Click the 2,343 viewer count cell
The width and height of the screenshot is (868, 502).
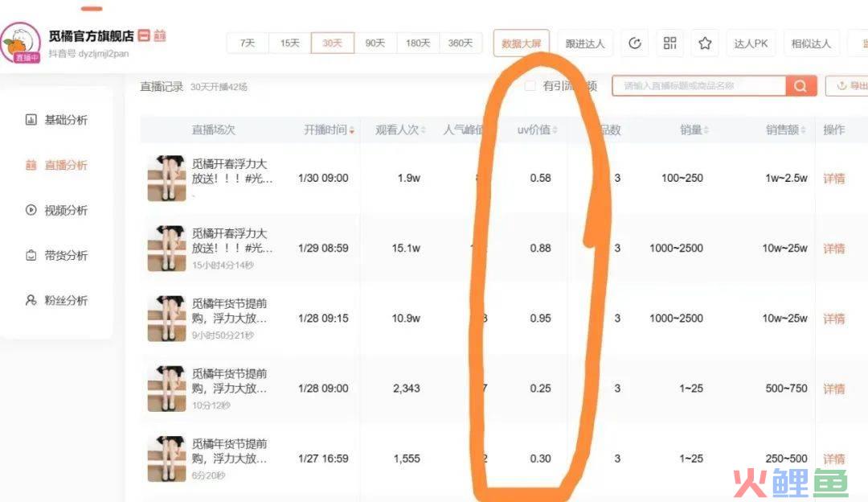(x=407, y=389)
